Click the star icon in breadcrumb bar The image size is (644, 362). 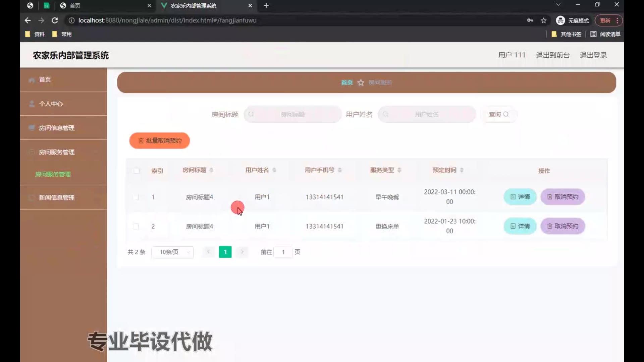(361, 82)
